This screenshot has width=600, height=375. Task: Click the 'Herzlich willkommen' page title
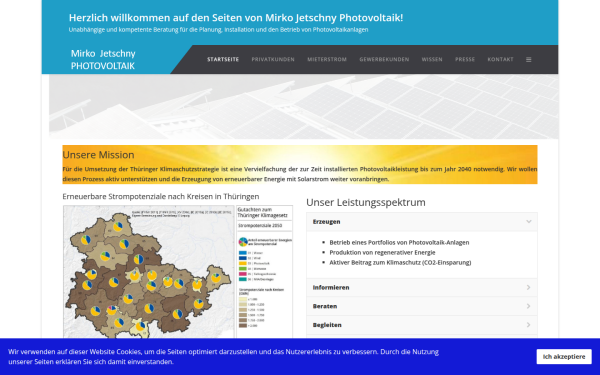tap(236, 18)
